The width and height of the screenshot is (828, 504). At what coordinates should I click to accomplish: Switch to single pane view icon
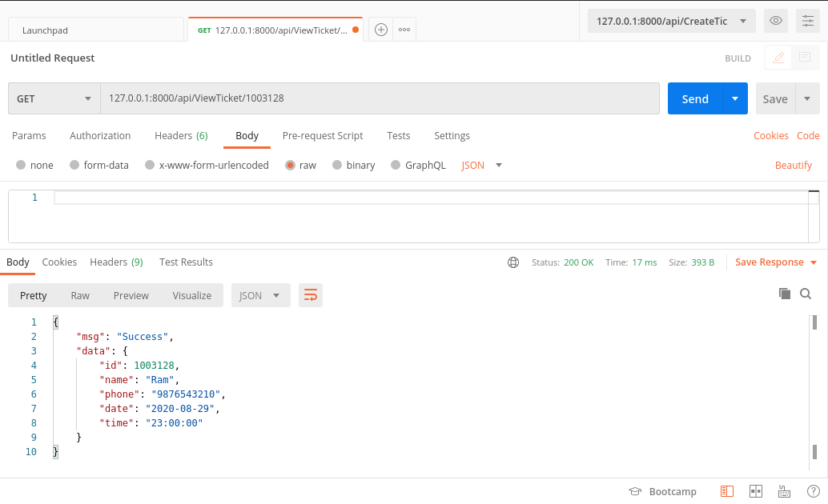727,491
